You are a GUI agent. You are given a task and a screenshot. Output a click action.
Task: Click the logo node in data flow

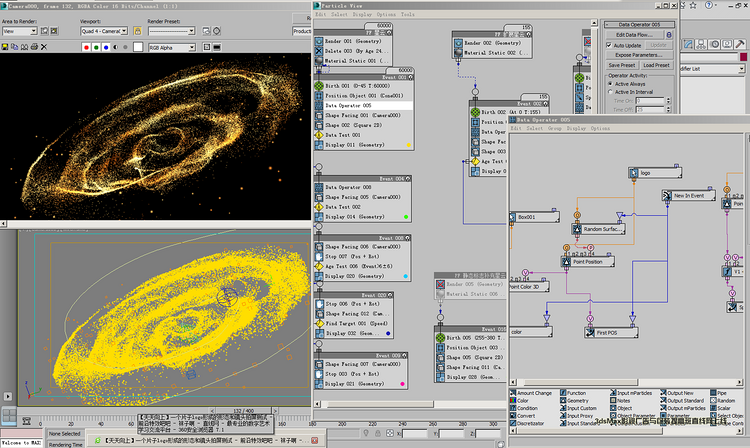pos(655,173)
